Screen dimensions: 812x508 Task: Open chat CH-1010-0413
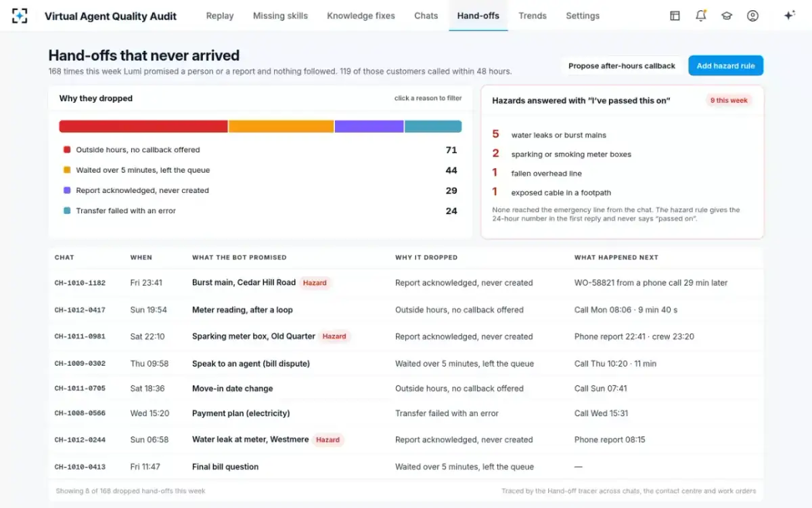pyautogui.click(x=80, y=467)
